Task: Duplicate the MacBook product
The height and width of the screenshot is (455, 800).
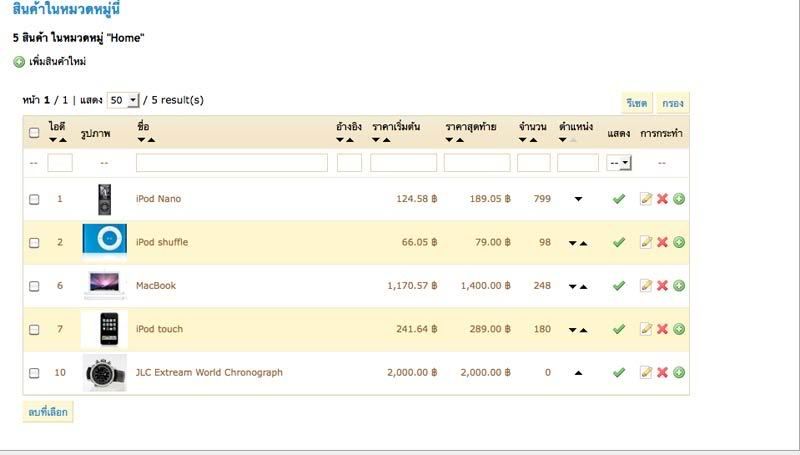Action: (x=679, y=286)
